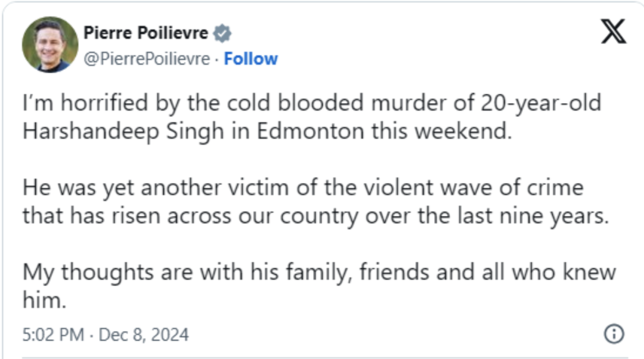Viewport: 644px width, 359px height.
Task: Click the Pierre Poilievre display name
Action: (145, 33)
